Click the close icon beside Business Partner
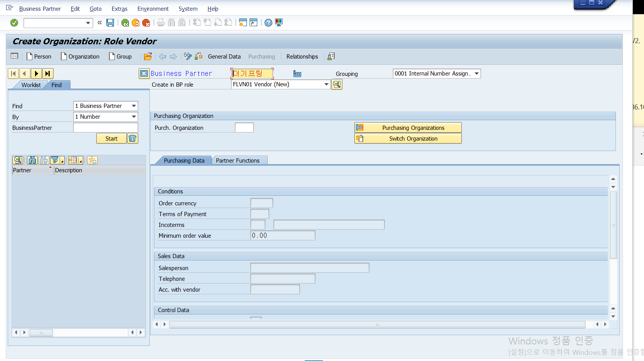 click(x=144, y=74)
